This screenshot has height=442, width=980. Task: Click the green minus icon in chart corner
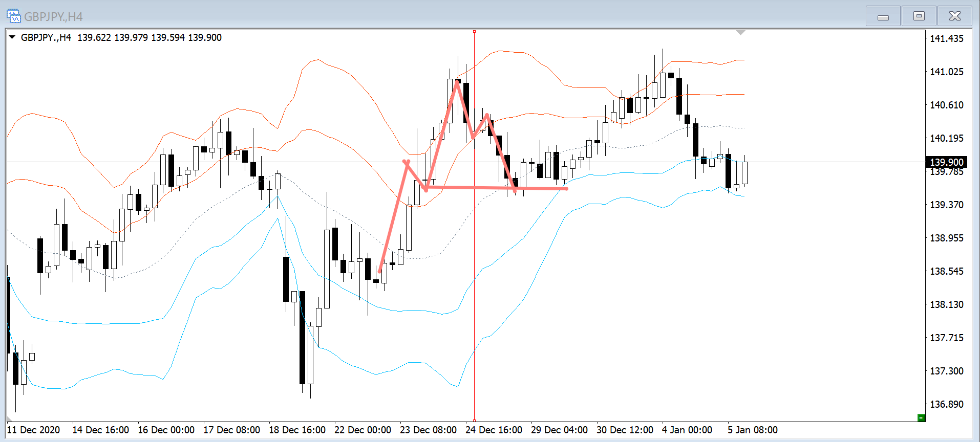[921, 417]
